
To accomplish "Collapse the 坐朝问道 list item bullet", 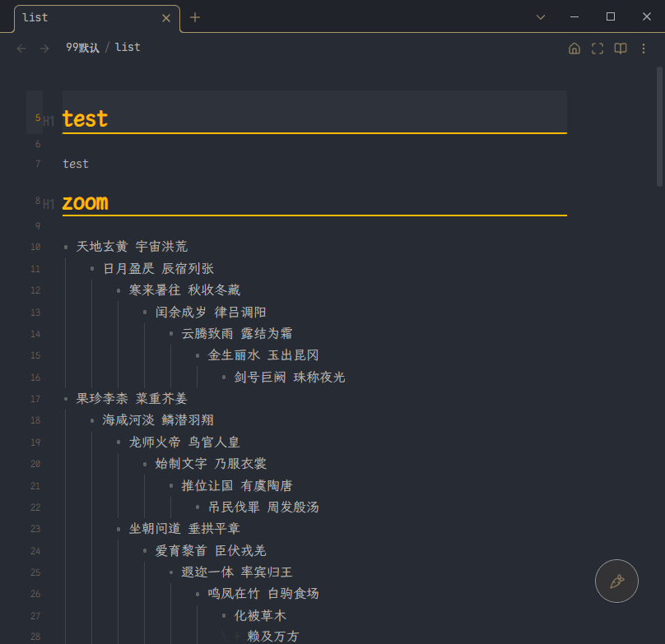I will [119, 529].
